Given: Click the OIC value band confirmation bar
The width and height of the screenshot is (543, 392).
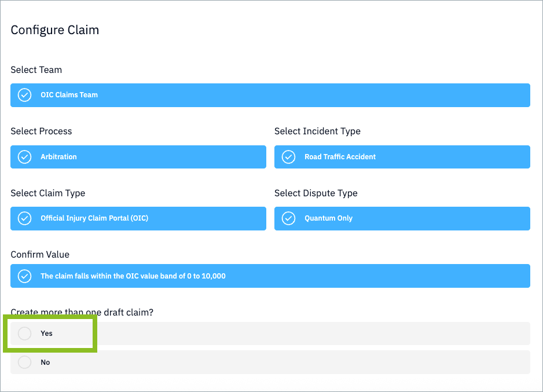Looking at the screenshot, I should pos(270,276).
